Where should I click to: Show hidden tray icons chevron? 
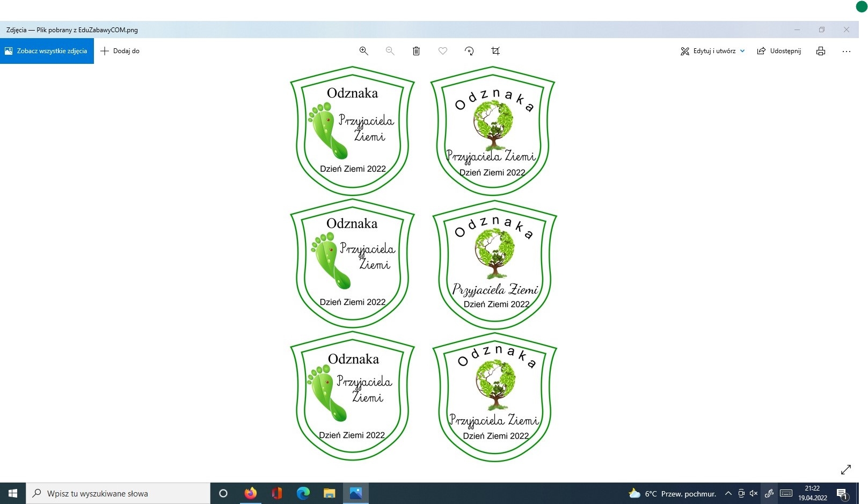[728, 493]
